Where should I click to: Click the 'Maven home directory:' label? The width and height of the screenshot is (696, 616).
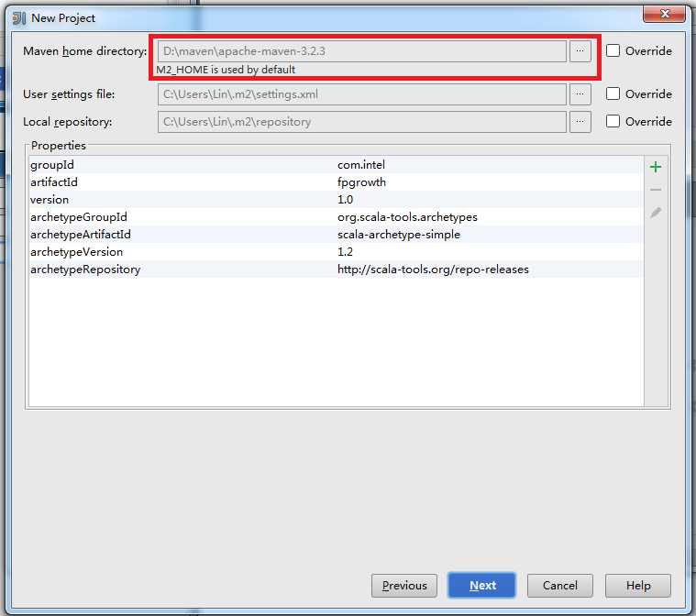[x=84, y=51]
